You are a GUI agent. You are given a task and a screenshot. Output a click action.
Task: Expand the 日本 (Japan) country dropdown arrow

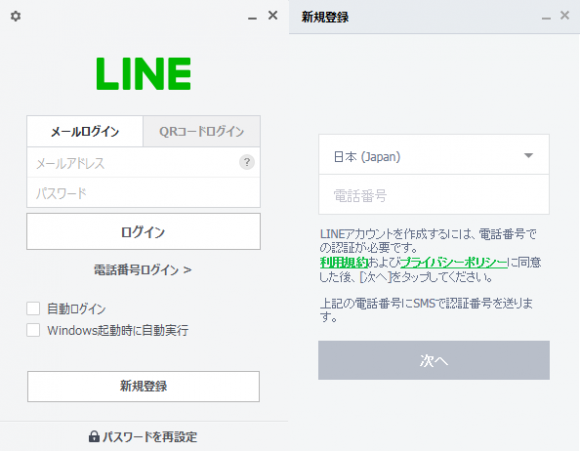pos(529,155)
